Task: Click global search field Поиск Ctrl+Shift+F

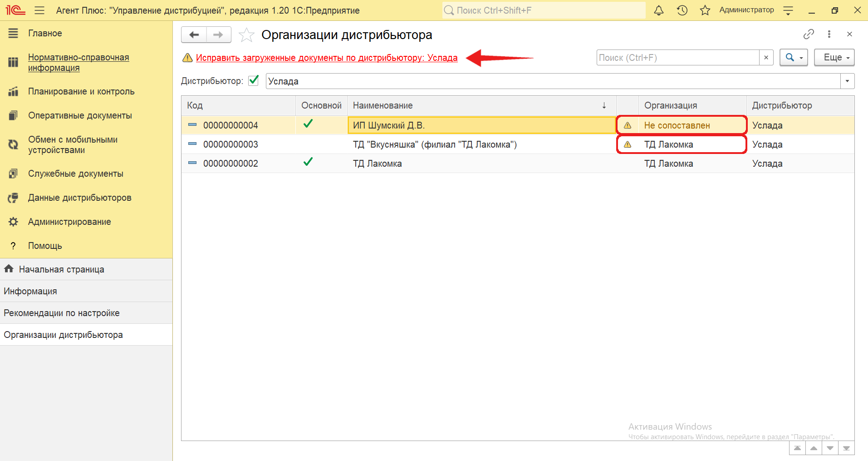Action: point(544,10)
